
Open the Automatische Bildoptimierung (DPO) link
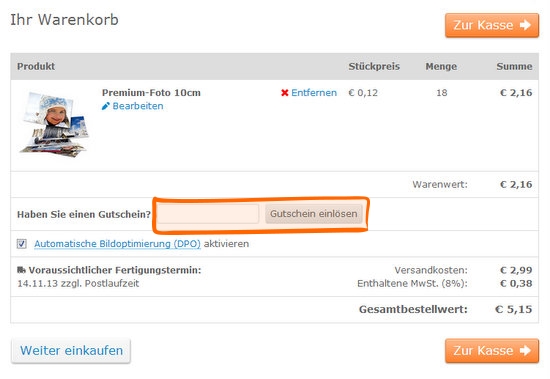(x=117, y=244)
